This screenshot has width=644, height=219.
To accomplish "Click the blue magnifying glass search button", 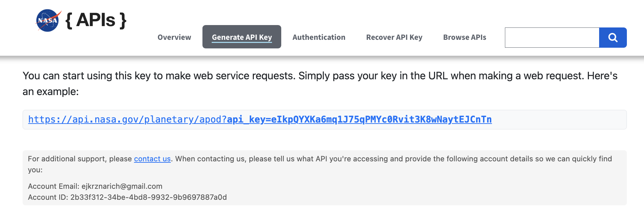I will coord(612,37).
